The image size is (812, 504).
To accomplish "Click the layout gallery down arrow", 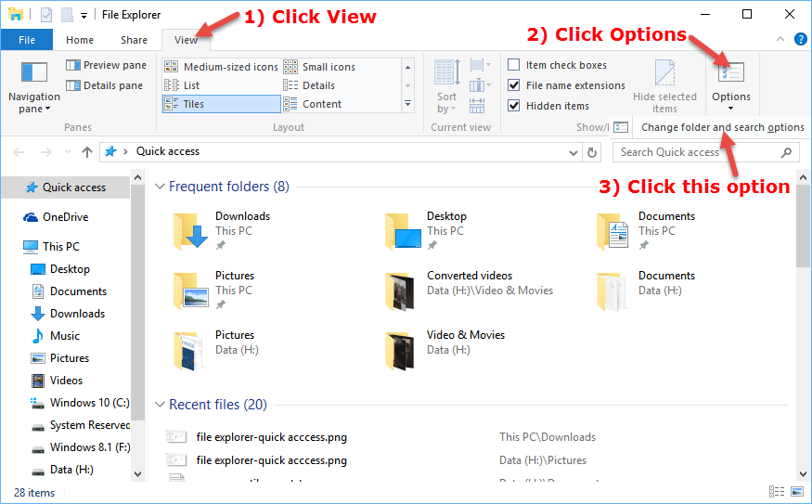I will 408,85.
